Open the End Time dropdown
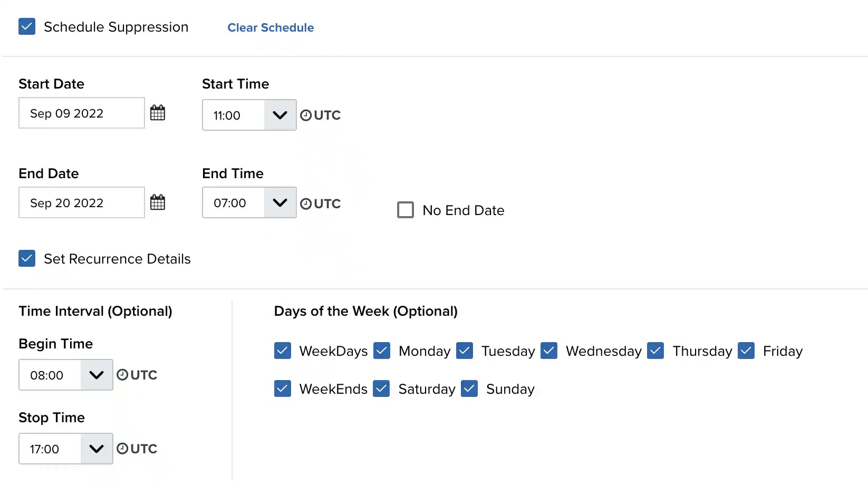Image resolution: width=868 pixels, height=486 pixels. click(x=280, y=202)
